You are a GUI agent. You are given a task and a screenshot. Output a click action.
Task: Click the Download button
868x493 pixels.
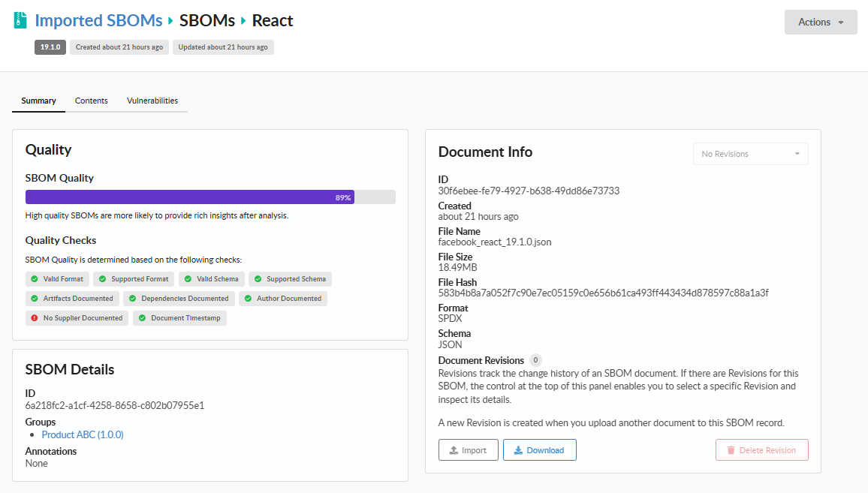click(539, 449)
